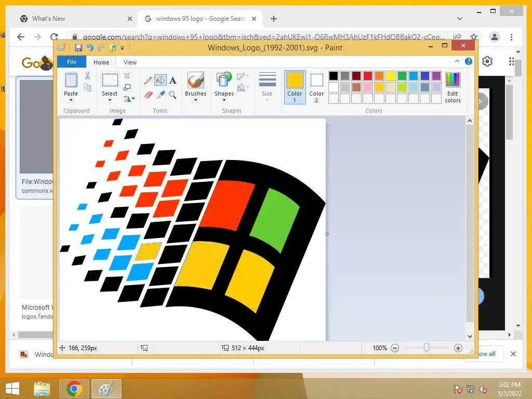The width and height of the screenshot is (532, 399).
Task: Switch to the View ribbon tab
Action: pos(130,62)
